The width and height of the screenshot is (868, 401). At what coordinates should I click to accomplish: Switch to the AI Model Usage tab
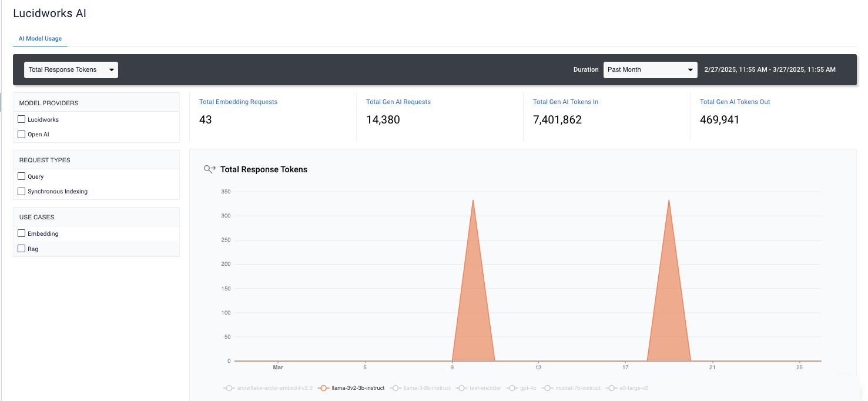(x=40, y=39)
